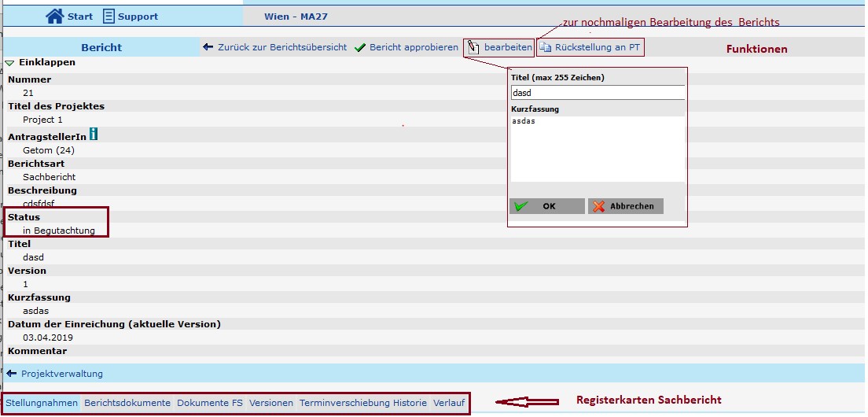
Task: Click the home icon next to Start
Action: [54, 16]
